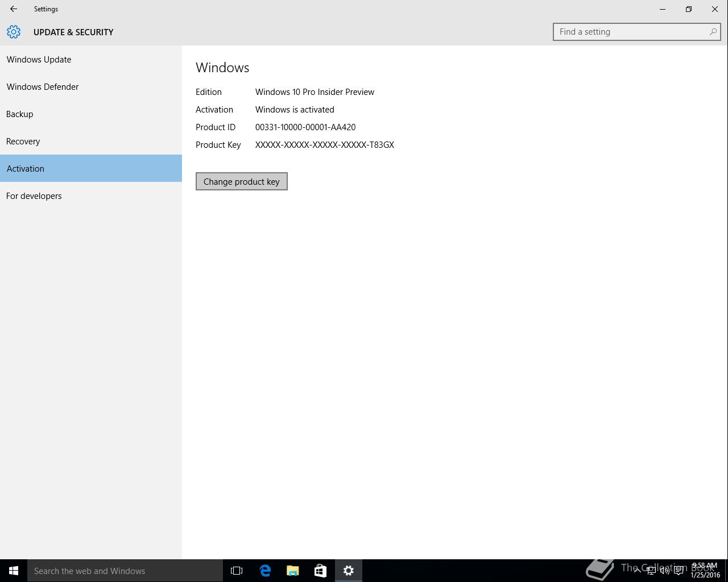Click the taskbar clock and date
Viewport: 728px width, 582px height.
pyautogui.click(x=705, y=571)
